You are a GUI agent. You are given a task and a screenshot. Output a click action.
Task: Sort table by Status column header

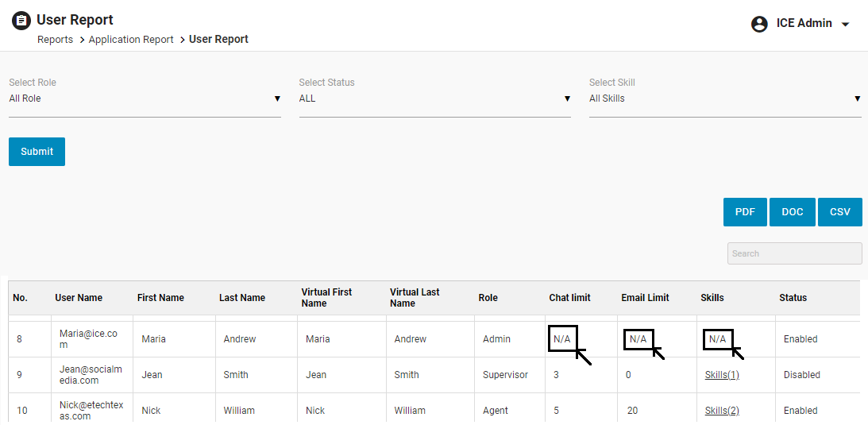pos(793,298)
